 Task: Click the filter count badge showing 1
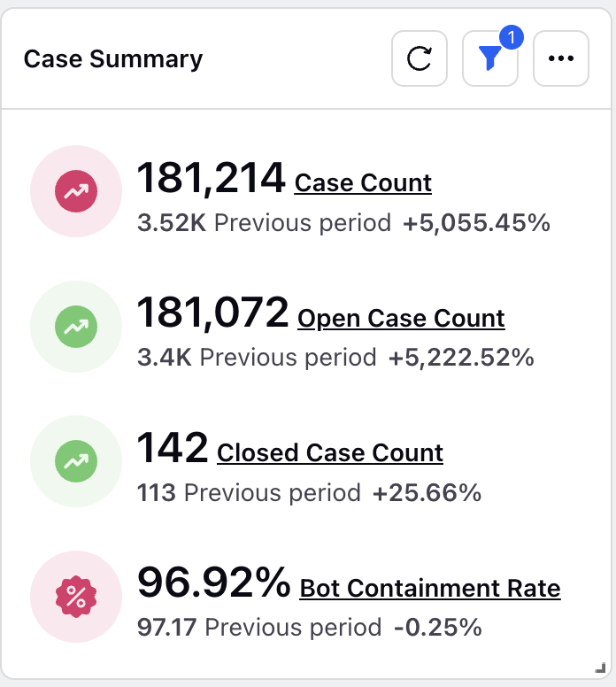[512, 37]
